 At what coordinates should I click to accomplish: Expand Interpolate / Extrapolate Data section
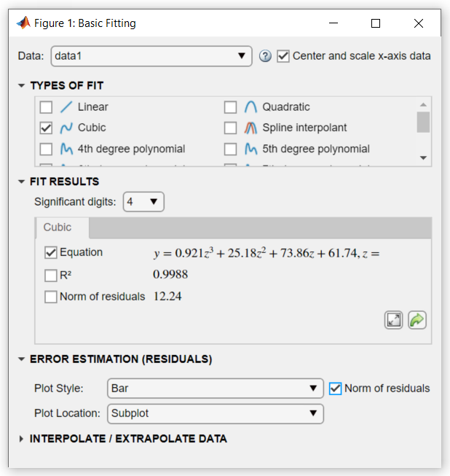tap(22, 439)
